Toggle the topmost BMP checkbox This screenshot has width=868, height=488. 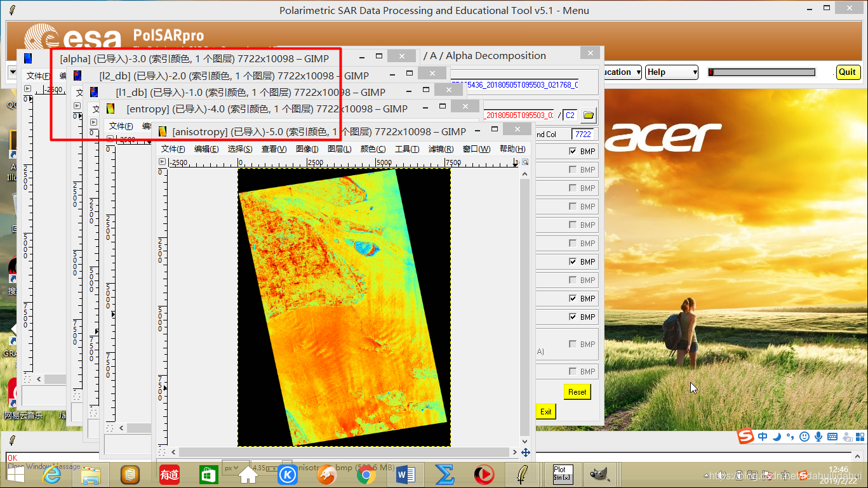coord(573,151)
